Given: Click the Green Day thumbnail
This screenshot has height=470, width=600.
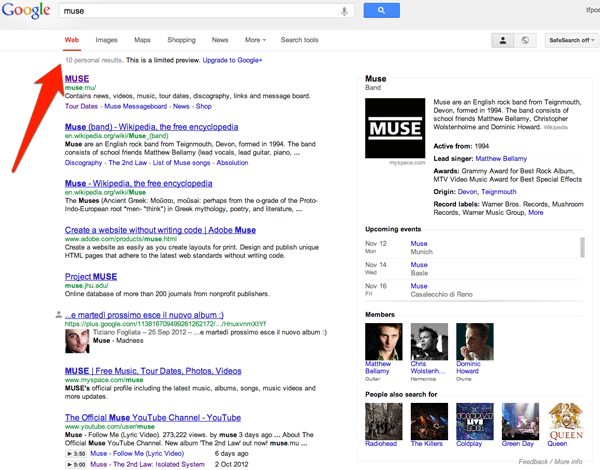Looking at the screenshot, I should [520, 421].
